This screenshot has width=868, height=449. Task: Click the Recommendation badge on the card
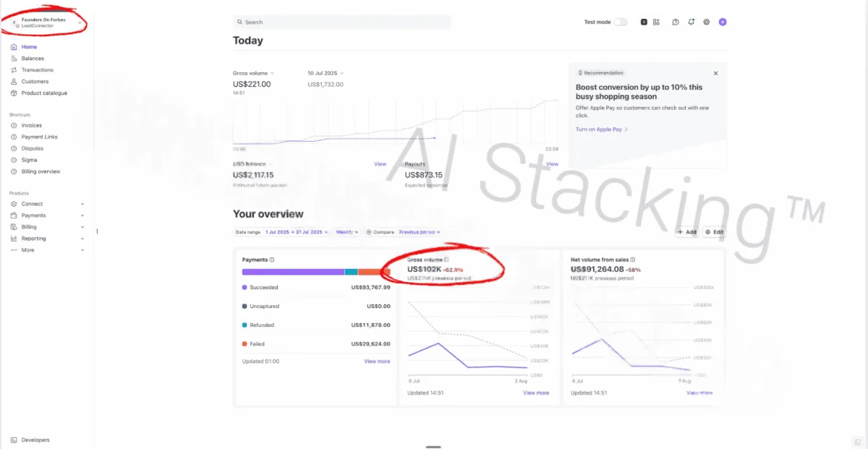[600, 73]
